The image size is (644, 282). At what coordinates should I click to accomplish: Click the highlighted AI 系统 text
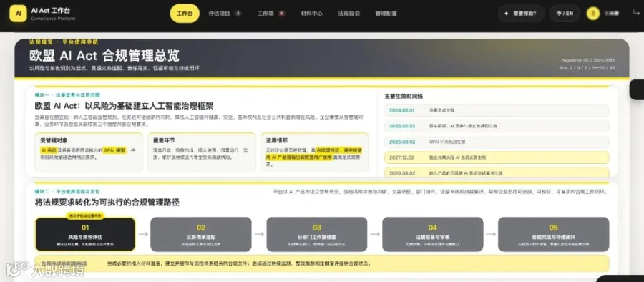pyautogui.click(x=49, y=150)
